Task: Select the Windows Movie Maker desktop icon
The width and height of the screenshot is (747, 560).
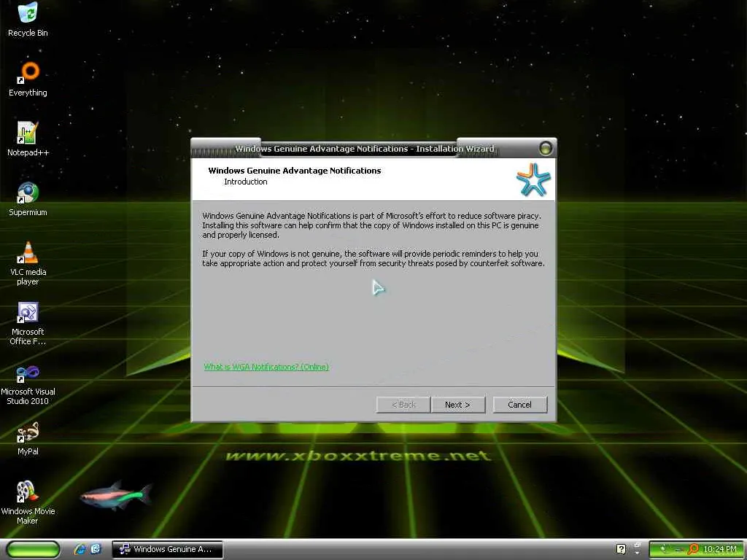Action: click(x=28, y=502)
